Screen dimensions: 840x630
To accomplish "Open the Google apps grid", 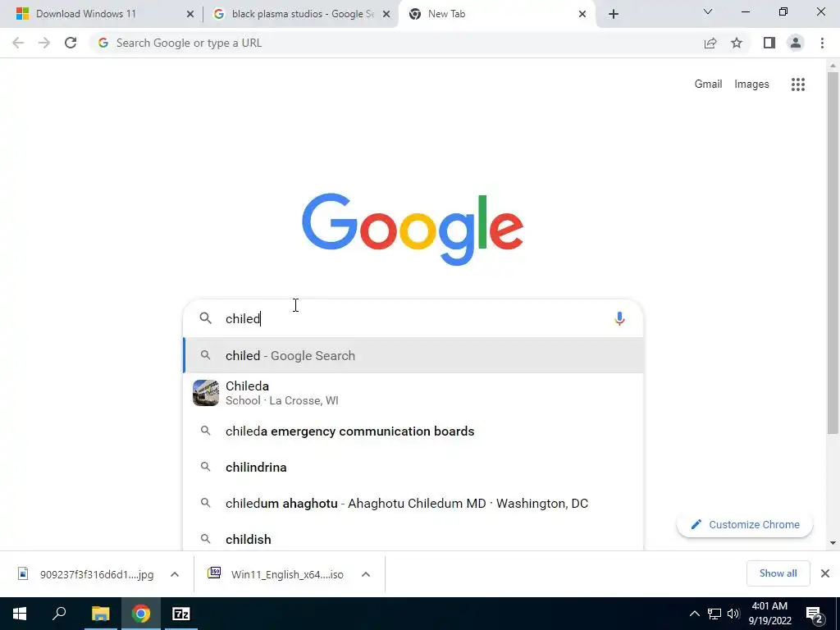I will coord(798,84).
